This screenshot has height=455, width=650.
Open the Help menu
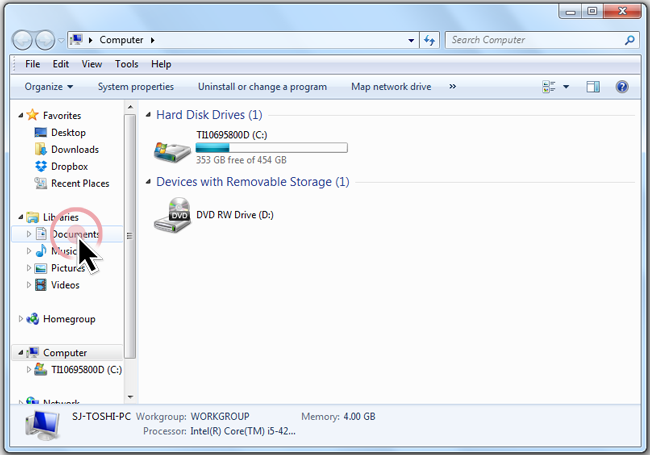(161, 64)
